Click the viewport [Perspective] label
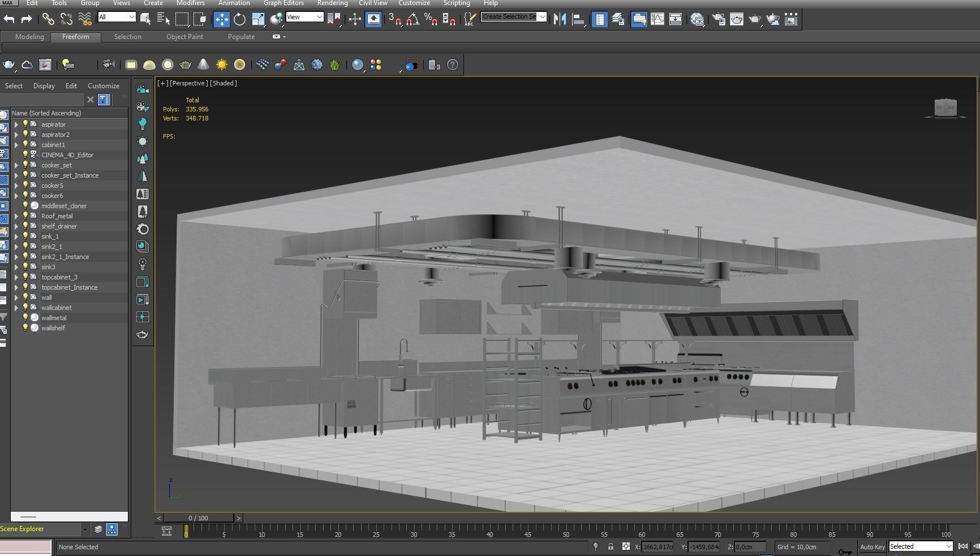Viewport: 980px width, 556px height. pyautogui.click(x=188, y=83)
